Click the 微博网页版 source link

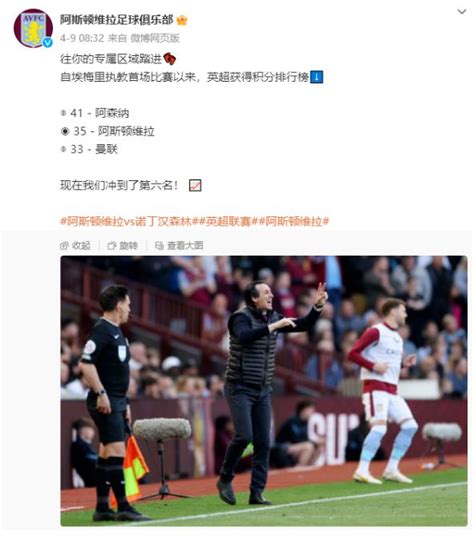pyautogui.click(x=155, y=38)
